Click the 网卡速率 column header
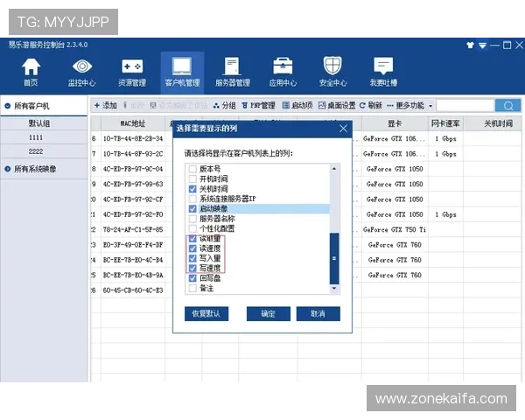Viewport: 525px width, 420px height. coord(445,123)
